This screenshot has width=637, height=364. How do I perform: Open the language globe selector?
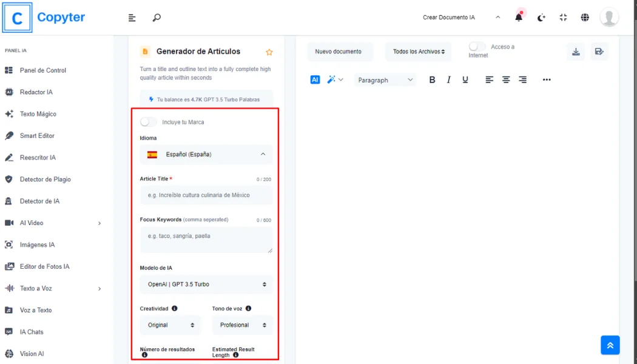pyautogui.click(x=585, y=18)
